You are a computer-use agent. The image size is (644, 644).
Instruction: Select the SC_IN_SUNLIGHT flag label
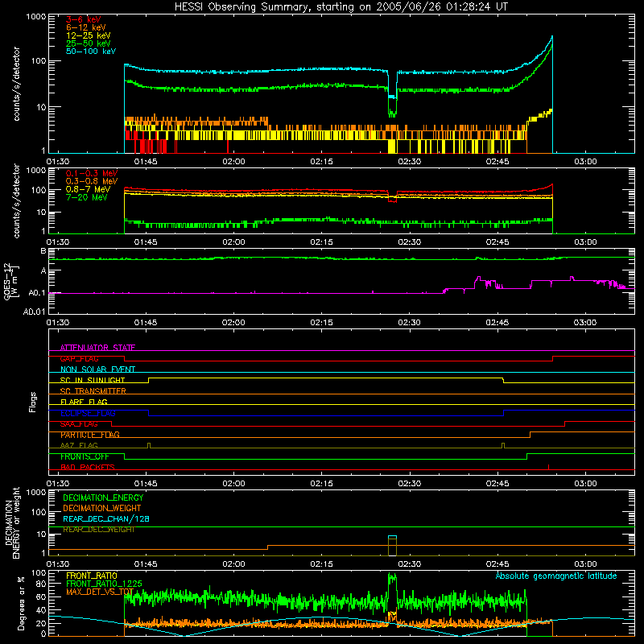[93, 380]
